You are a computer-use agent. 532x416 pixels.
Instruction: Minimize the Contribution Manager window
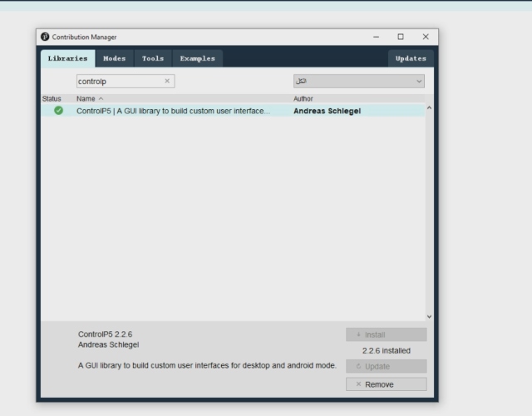[x=376, y=37]
